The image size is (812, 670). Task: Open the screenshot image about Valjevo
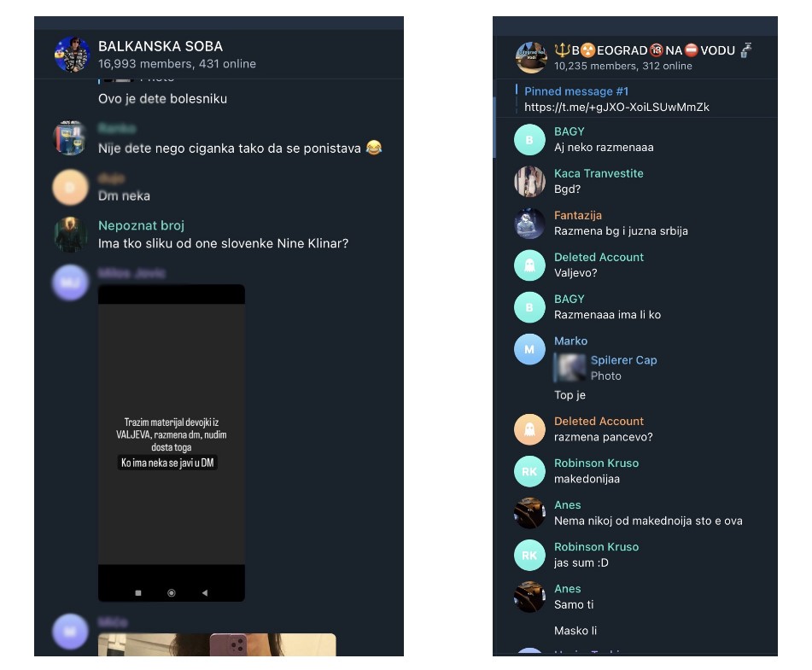point(172,443)
